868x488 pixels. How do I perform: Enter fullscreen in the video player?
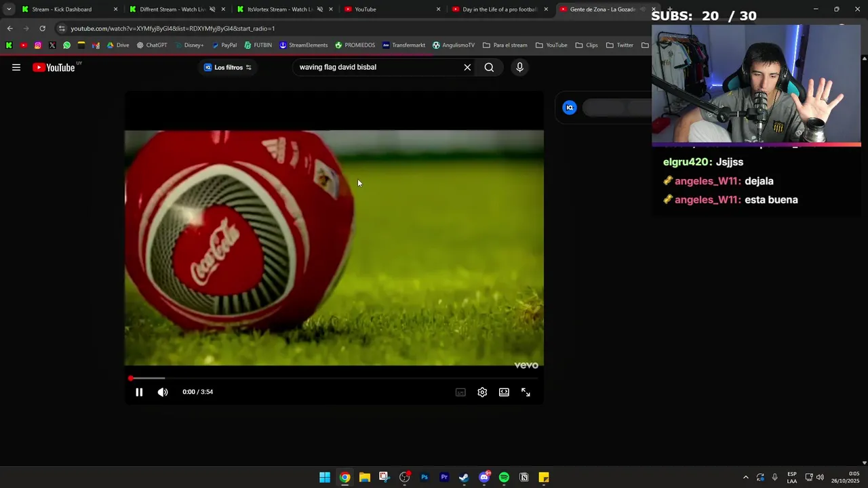[x=526, y=392]
